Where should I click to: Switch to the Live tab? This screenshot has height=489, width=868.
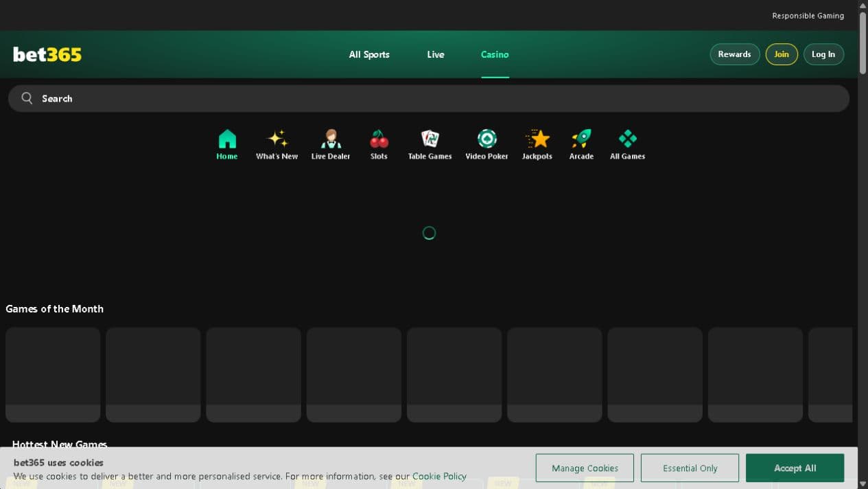pos(436,54)
